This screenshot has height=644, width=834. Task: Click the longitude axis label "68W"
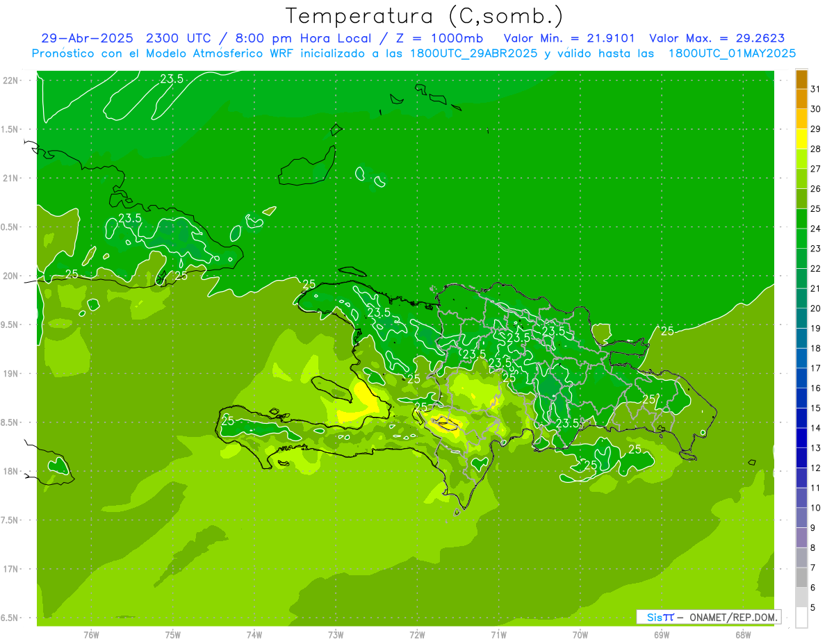pyautogui.click(x=743, y=635)
